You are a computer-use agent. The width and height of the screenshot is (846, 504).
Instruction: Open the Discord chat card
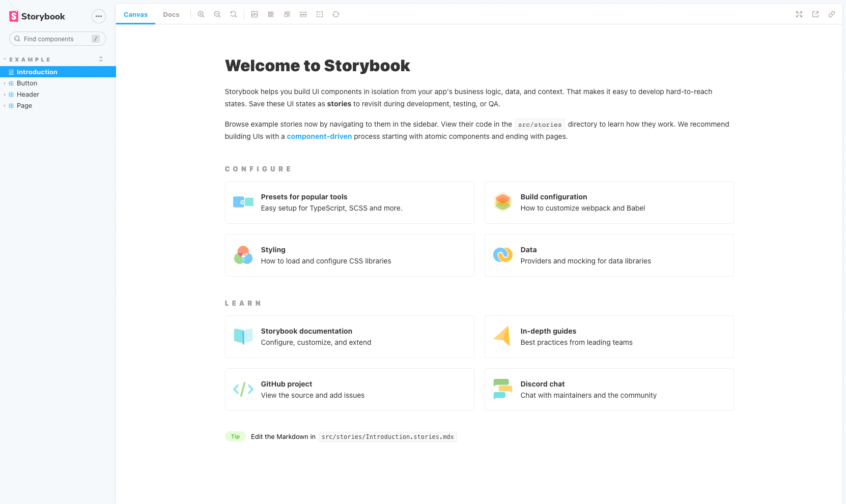[x=609, y=390]
